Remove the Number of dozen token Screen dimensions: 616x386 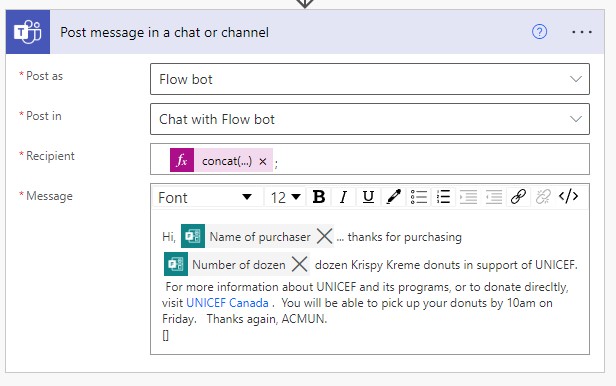pyautogui.click(x=300, y=264)
